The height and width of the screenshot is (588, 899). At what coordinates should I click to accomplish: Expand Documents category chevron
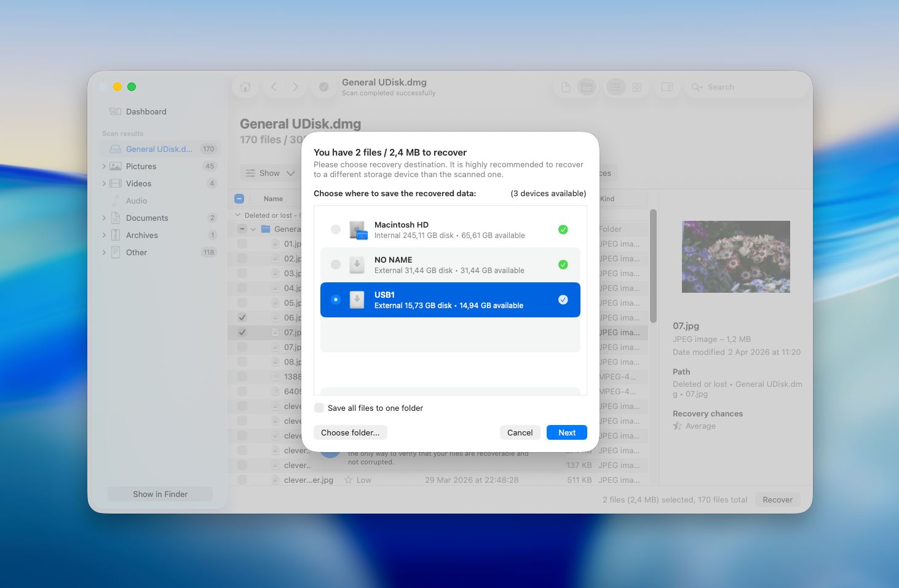104,218
